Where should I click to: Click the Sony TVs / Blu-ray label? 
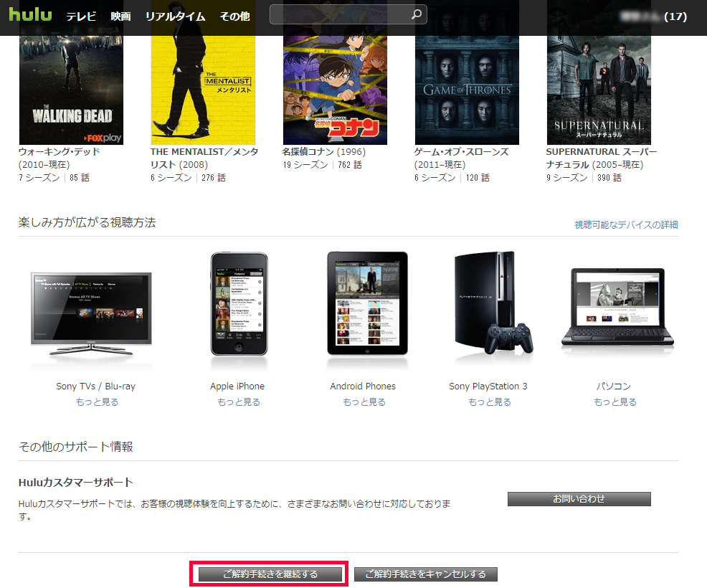click(x=95, y=386)
